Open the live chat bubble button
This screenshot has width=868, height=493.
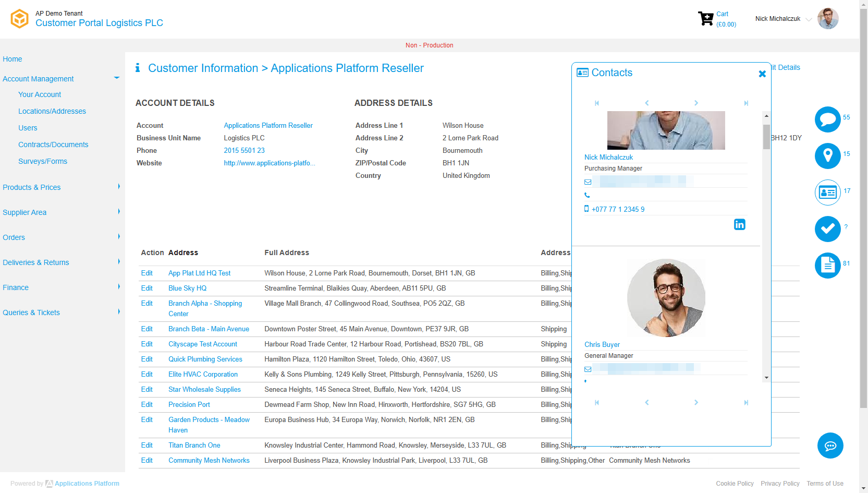830,446
